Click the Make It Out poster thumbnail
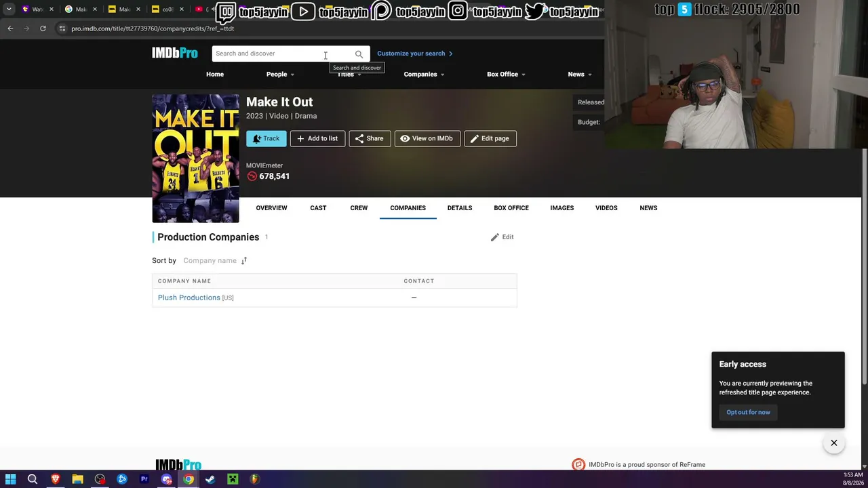The width and height of the screenshot is (868, 488). click(x=195, y=159)
